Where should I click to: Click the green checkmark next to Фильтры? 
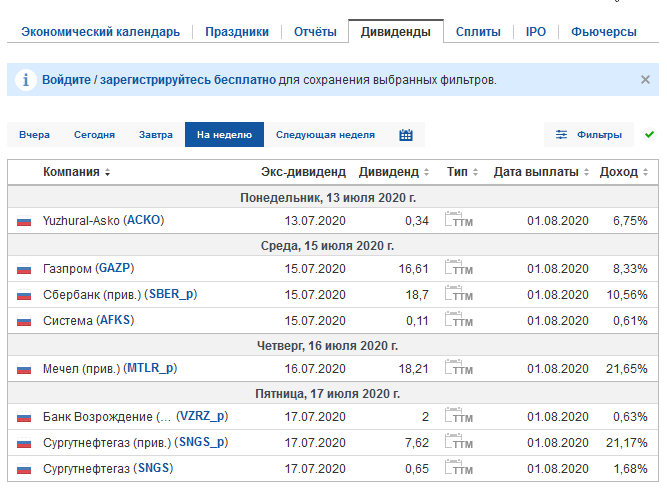[x=649, y=134]
